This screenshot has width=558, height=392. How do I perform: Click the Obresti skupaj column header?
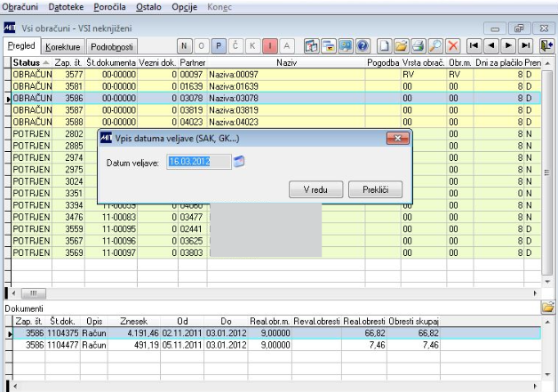click(x=413, y=321)
